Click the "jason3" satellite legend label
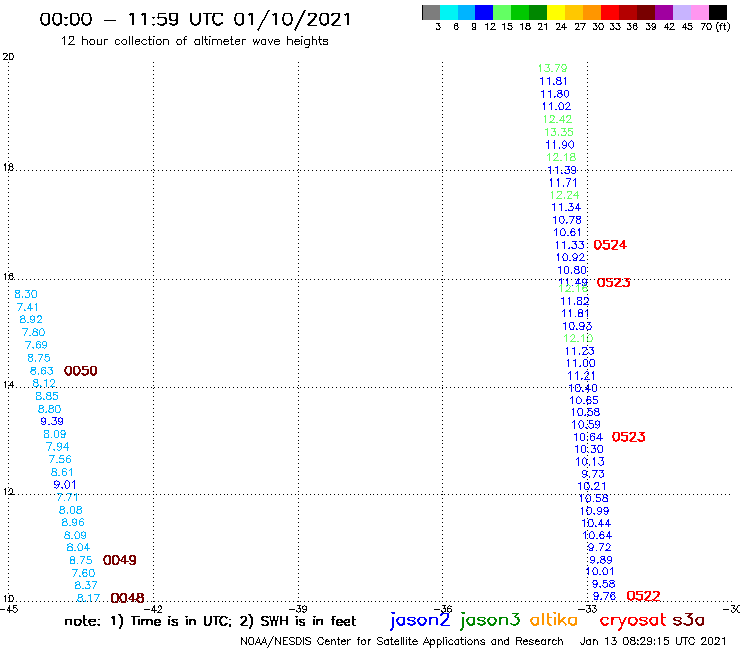The height and width of the screenshot is (650, 740). point(490,620)
